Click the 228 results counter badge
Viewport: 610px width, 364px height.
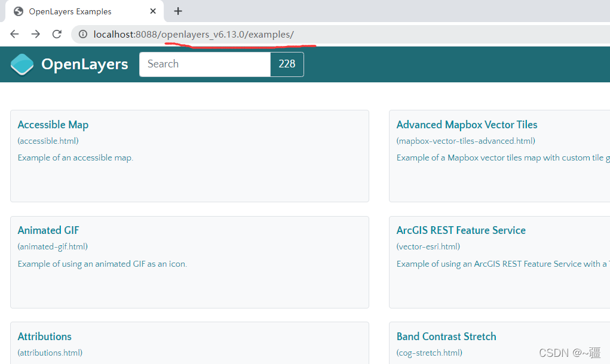[287, 64]
